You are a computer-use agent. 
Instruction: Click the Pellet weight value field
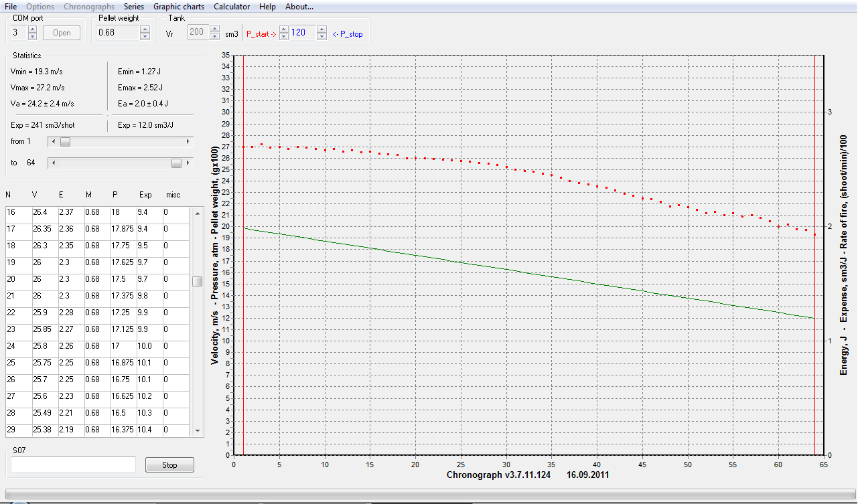(x=118, y=33)
